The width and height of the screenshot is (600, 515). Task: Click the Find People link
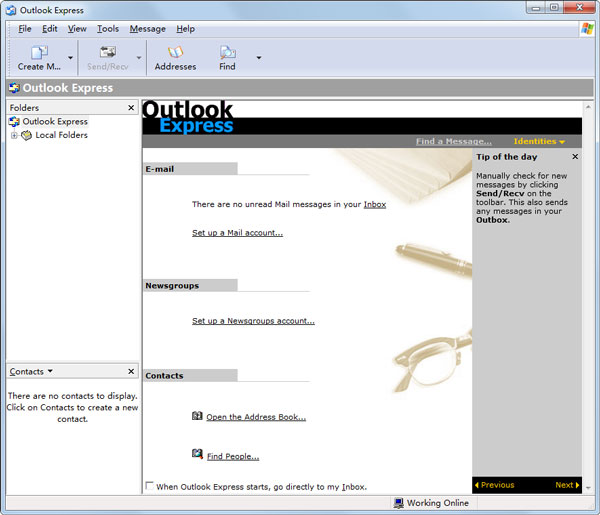233,456
